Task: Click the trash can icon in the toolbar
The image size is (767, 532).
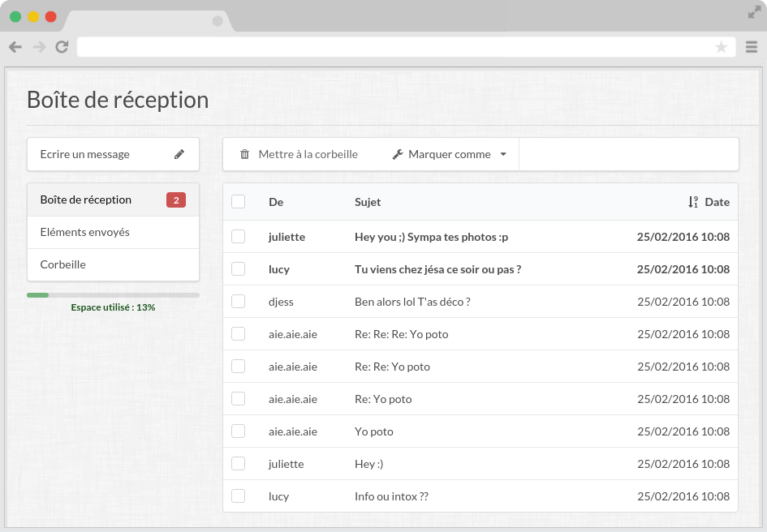Action: click(244, 154)
